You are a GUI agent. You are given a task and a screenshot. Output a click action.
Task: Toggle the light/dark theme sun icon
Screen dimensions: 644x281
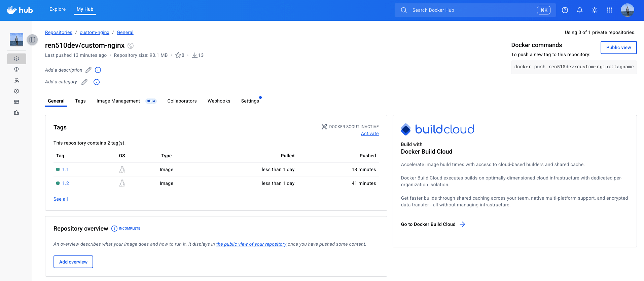(595, 10)
